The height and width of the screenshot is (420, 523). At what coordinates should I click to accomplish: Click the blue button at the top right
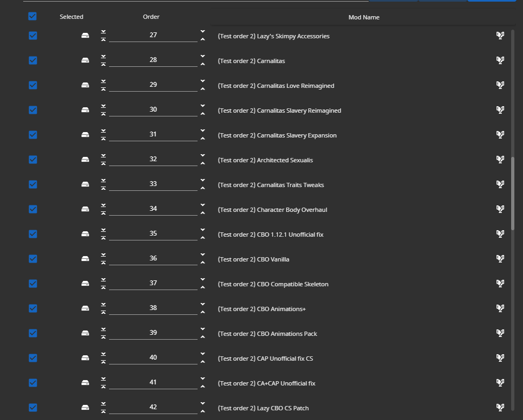click(491, 2)
